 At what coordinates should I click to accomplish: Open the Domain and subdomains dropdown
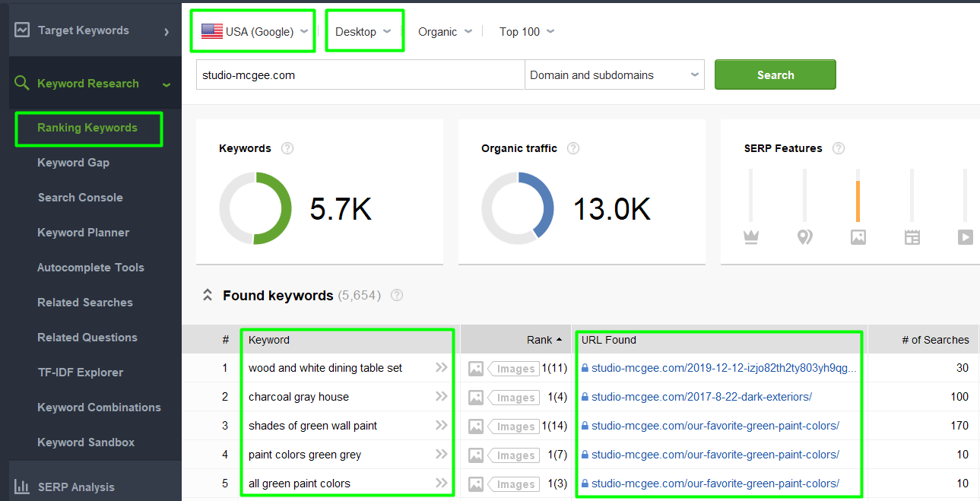pos(614,75)
